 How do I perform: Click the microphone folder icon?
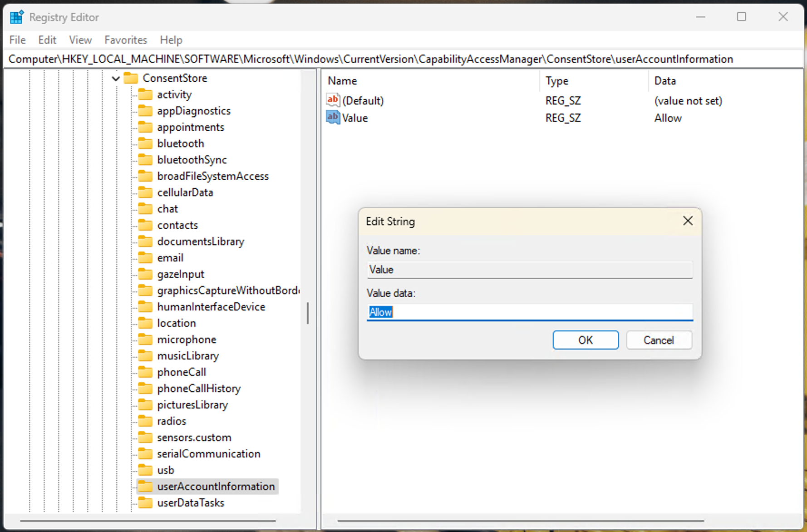(145, 339)
